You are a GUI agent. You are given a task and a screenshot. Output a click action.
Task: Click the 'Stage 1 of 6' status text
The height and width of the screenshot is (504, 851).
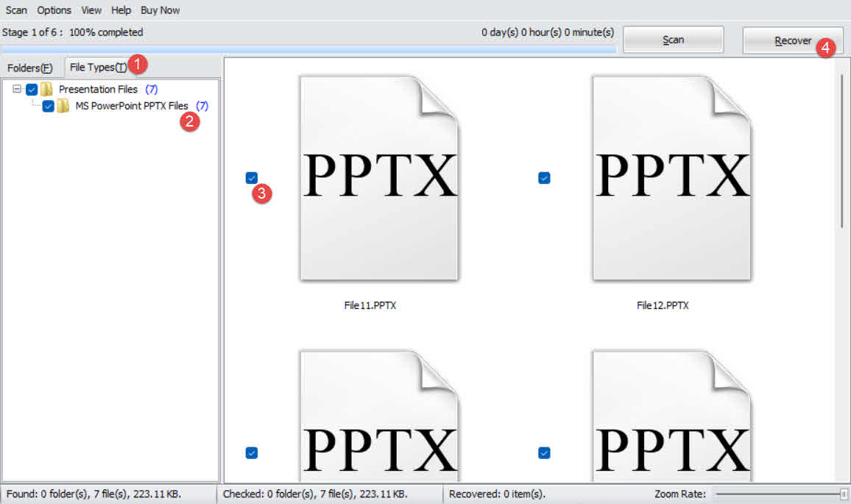[x=72, y=32]
